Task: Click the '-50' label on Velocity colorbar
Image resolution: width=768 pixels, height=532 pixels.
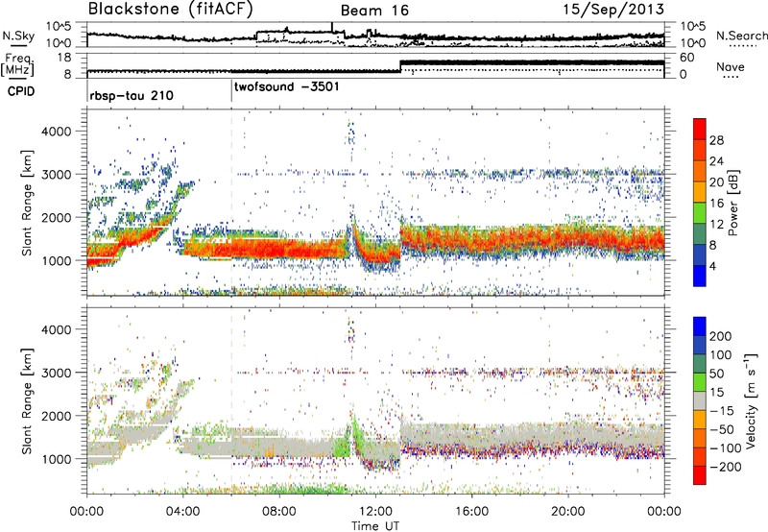Action: 722,429
